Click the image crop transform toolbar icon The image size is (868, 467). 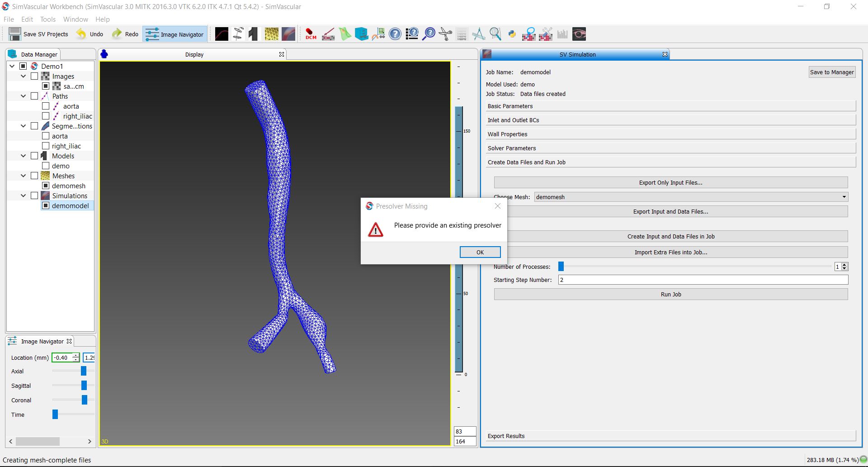pos(378,34)
